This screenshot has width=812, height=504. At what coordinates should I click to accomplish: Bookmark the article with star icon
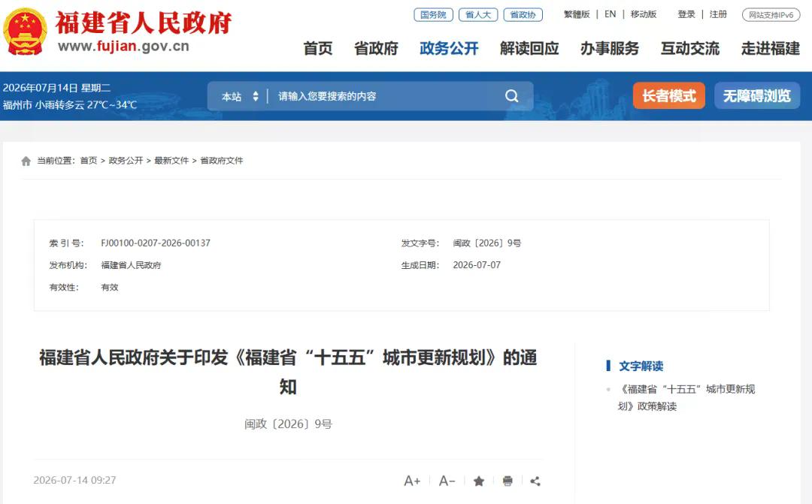pos(479,481)
